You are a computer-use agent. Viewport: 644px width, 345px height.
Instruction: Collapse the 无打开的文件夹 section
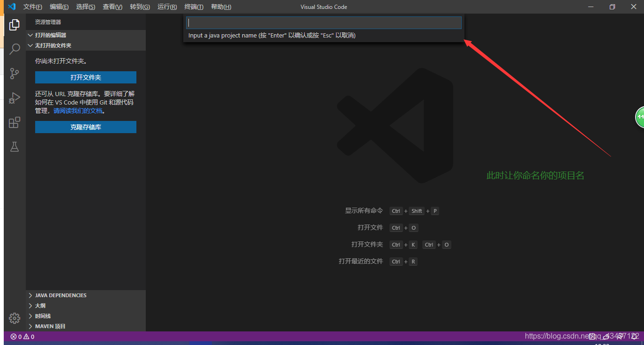click(86, 45)
